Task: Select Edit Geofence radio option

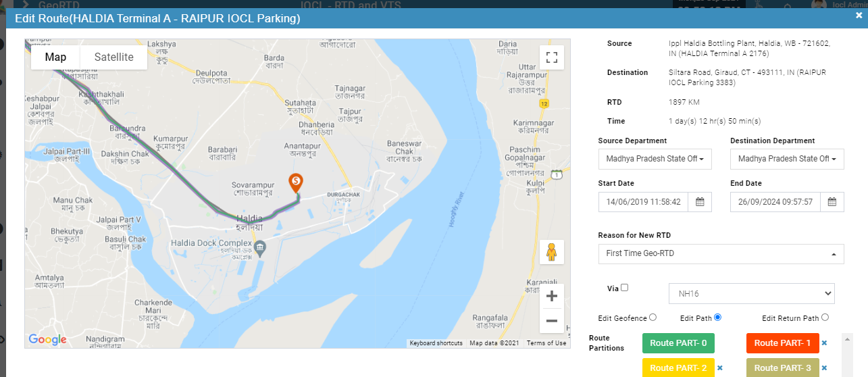Action: (653, 317)
